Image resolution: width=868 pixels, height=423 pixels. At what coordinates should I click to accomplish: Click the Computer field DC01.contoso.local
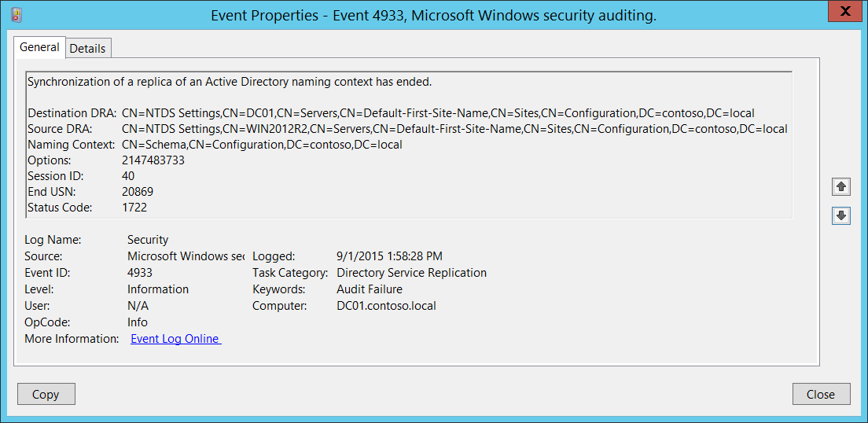pyautogui.click(x=386, y=306)
